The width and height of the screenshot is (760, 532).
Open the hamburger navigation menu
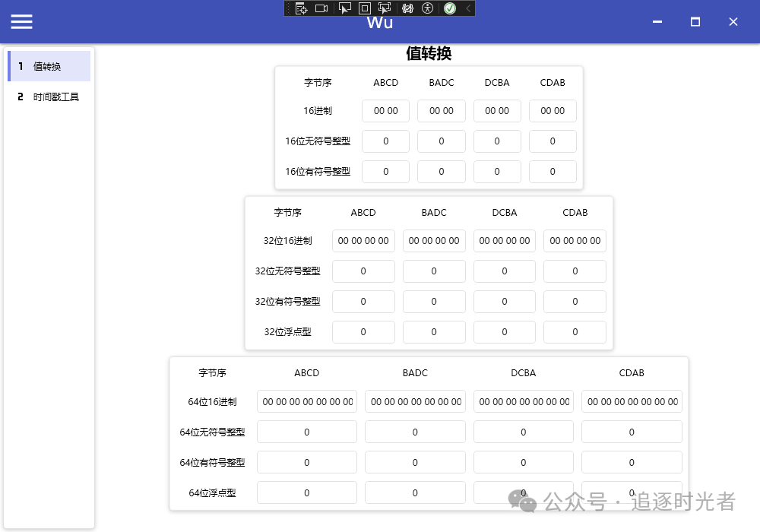[21, 21]
